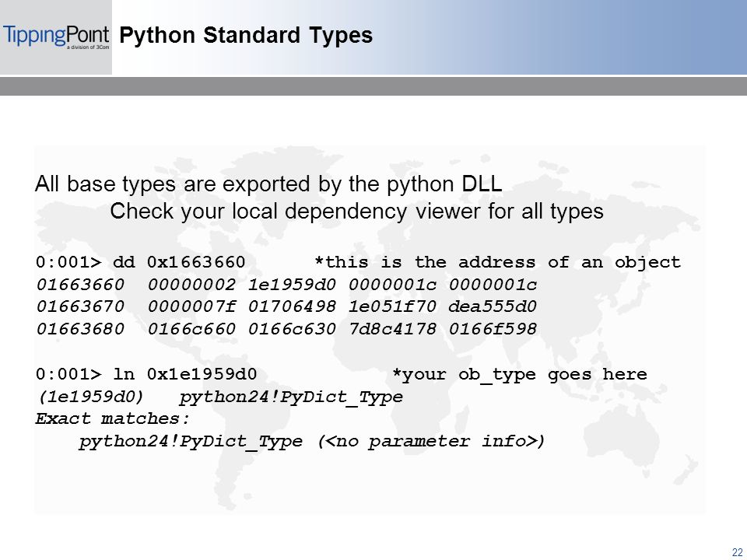This screenshot has height=560, width=747.
Task: Click the 'Python Standard Types' slide title
Action: point(246,35)
